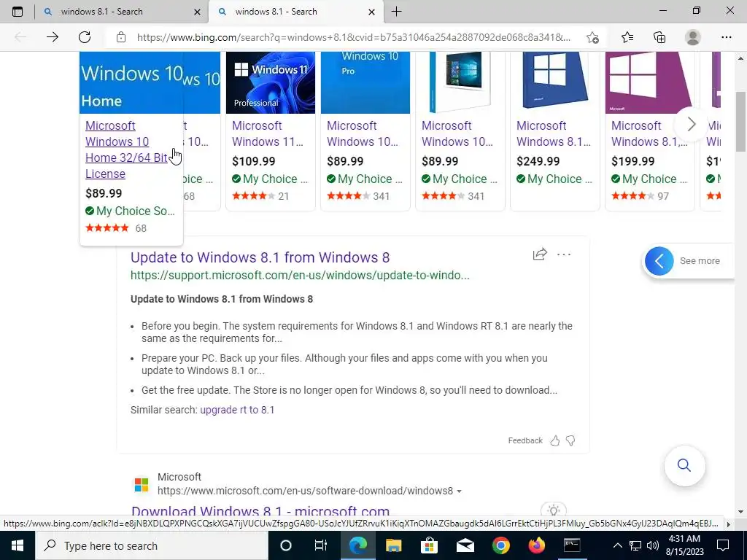
Task: Open Microsoft Windows 10 Home 32/64 Bit License link
Action: tap(126, 149)
